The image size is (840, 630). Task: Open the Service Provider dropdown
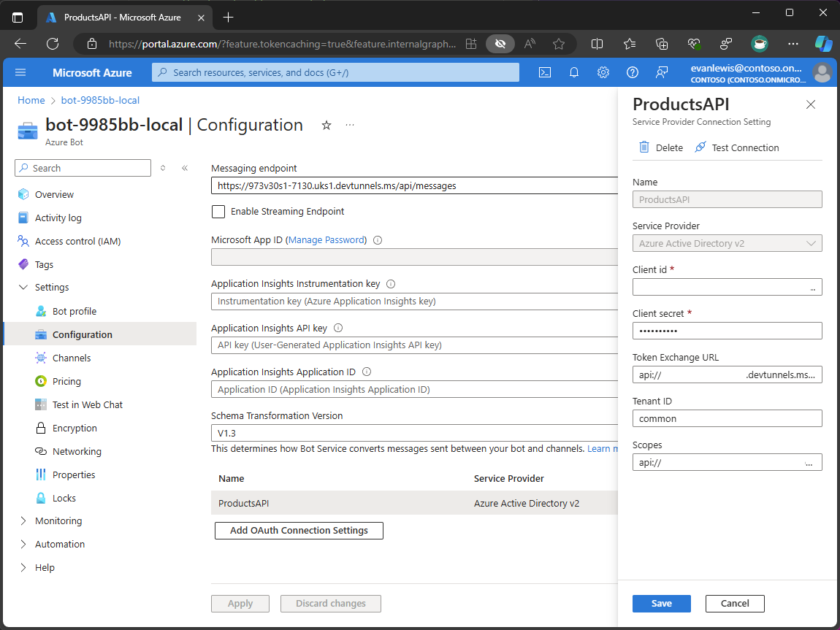pos(727,244)
